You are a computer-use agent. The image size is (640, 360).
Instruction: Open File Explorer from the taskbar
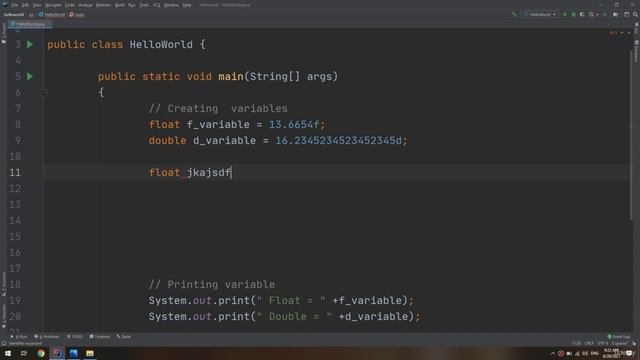click(90, 353)
